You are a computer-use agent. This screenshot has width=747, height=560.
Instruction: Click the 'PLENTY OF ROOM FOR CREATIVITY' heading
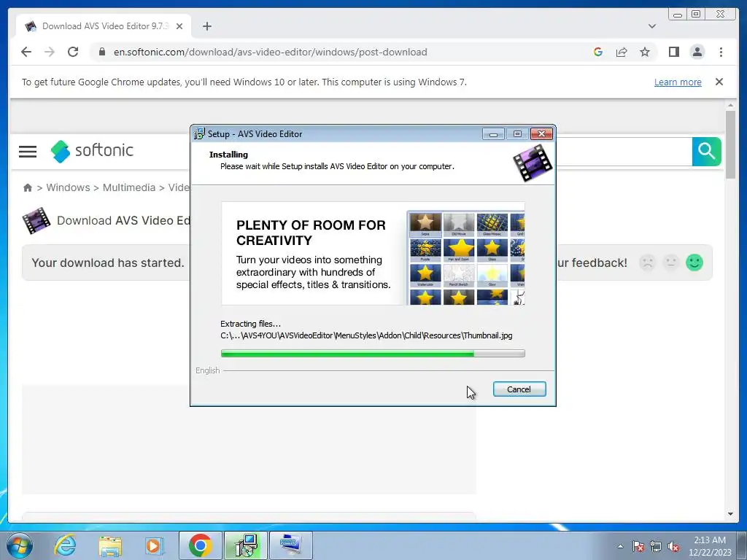311,233
